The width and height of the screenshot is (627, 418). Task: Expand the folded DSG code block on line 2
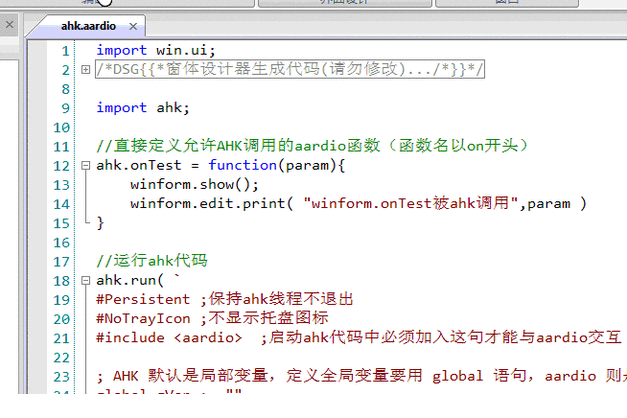[86, 70]
